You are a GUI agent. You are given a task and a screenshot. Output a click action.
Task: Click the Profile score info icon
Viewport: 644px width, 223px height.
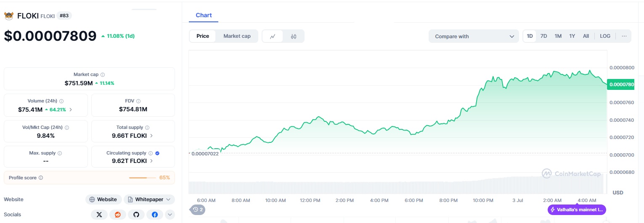click(x=41, y=178)
